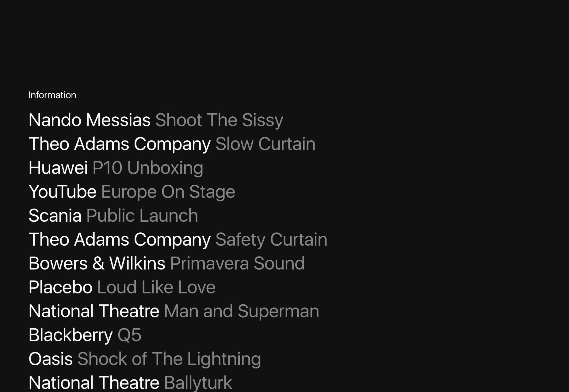View Placebo Loud Like Love project
This screenshot has height=392, width=569.
click(x=122, y=287)
